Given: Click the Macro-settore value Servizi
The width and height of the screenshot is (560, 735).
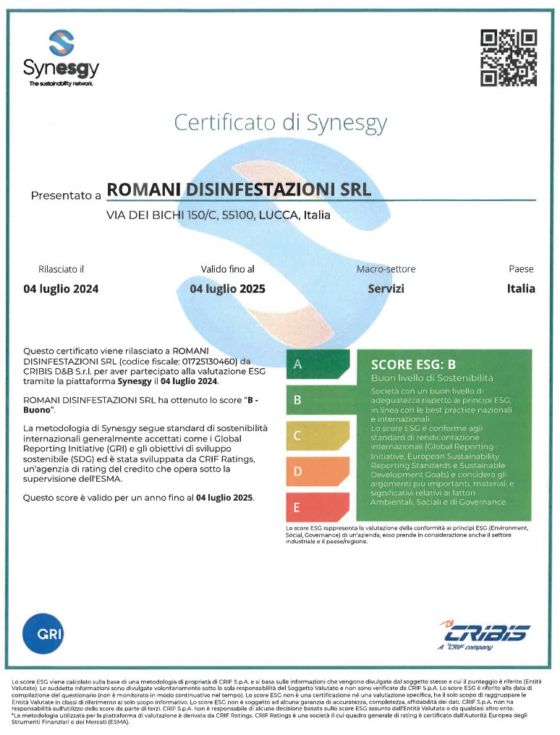Looking at the screenshot, I should tap(386, 289).
